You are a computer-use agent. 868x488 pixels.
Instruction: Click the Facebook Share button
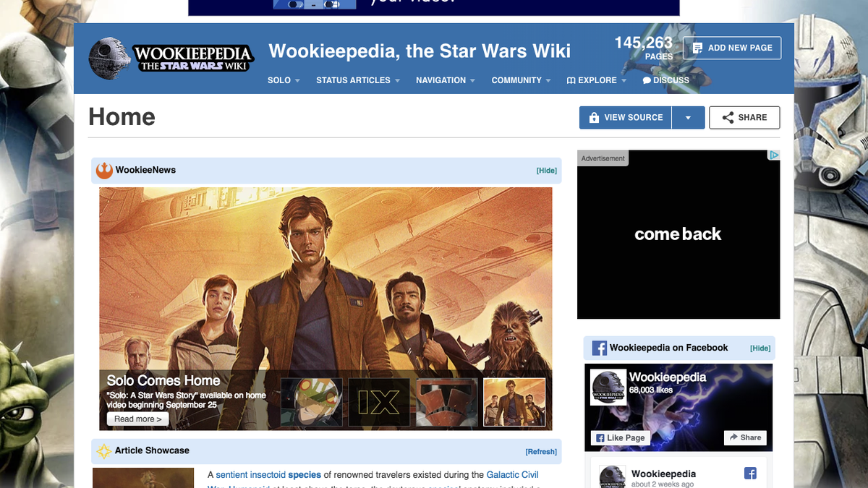click(x=745, y=438)
